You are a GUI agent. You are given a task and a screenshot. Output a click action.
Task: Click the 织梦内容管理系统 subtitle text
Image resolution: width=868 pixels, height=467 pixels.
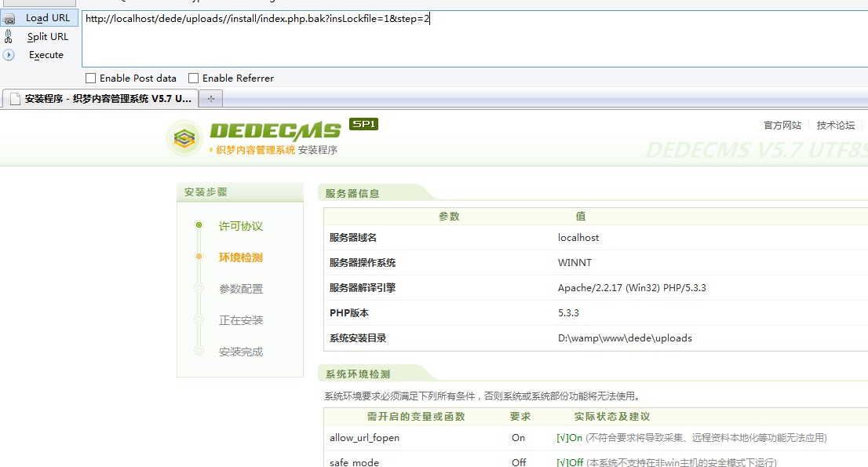(x=256, y=150)
